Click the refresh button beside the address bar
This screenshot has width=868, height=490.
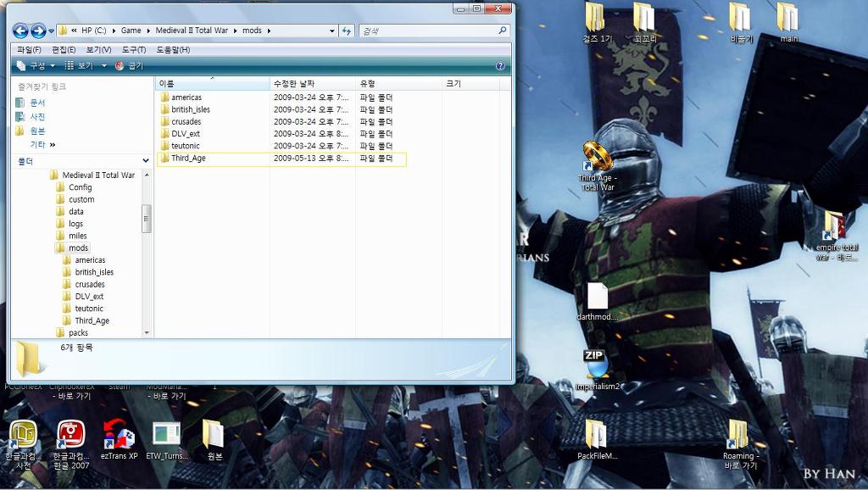pyautogui.click(x=347, y=31)
